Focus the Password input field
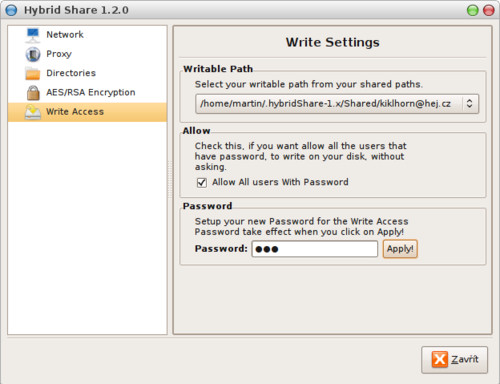500x384 pixels. (x=315, y=249)
